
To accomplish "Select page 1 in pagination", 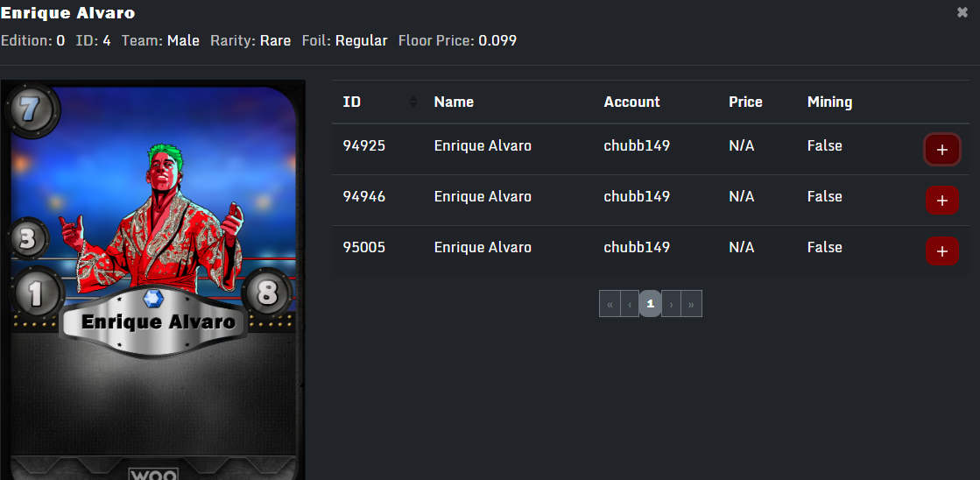I will click(x=650, y=304).
